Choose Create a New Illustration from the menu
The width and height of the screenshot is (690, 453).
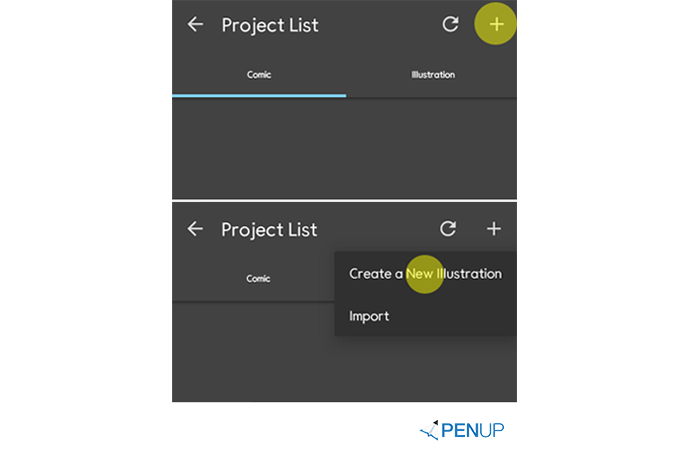click(x=426, y=274)
